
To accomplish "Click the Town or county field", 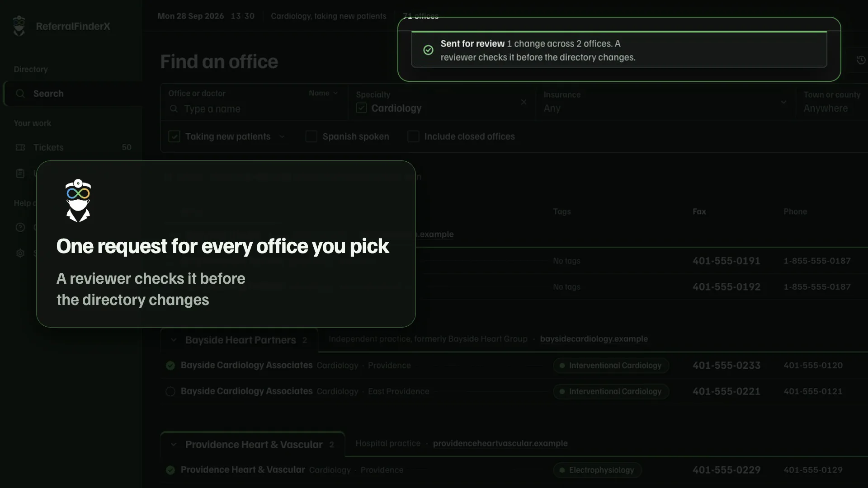I will coord(832,102).
